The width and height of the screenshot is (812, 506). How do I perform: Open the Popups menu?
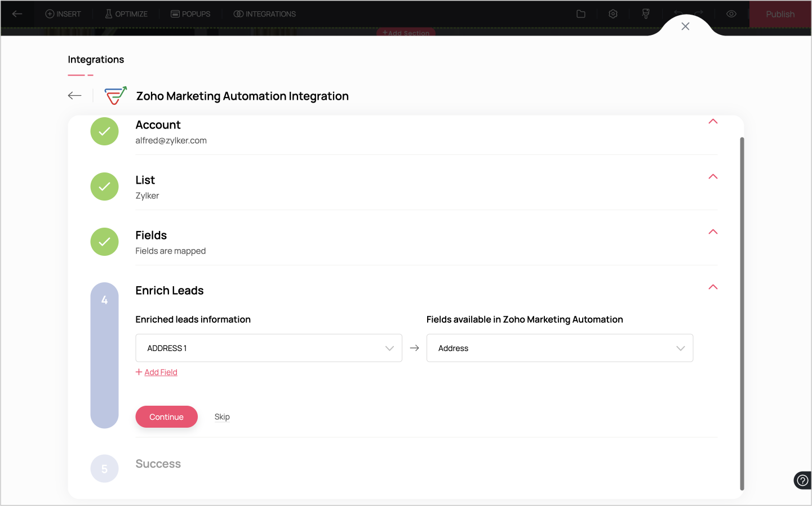(x=190, y=14)
